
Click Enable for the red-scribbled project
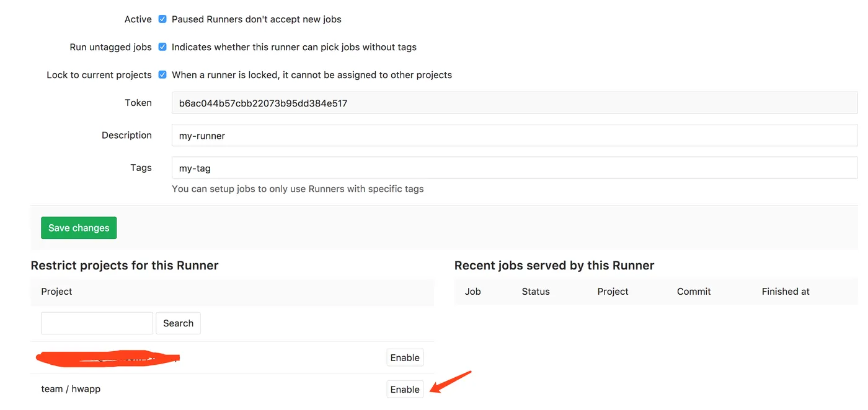[405, 358]
